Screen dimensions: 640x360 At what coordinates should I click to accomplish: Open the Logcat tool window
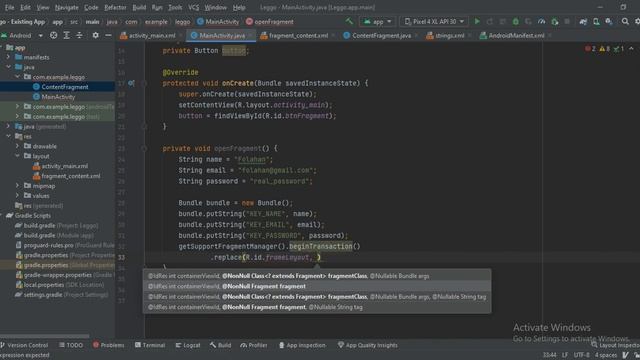pos(188,345)
